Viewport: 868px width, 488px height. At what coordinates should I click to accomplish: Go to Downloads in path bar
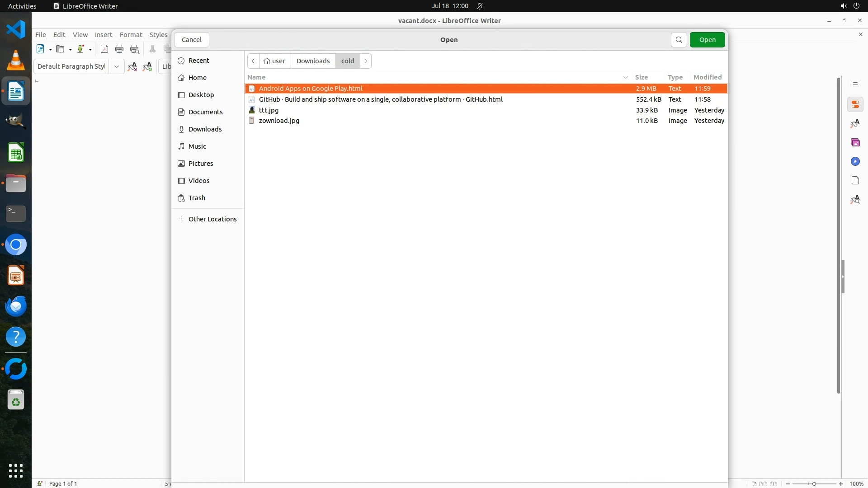[313, 61]
